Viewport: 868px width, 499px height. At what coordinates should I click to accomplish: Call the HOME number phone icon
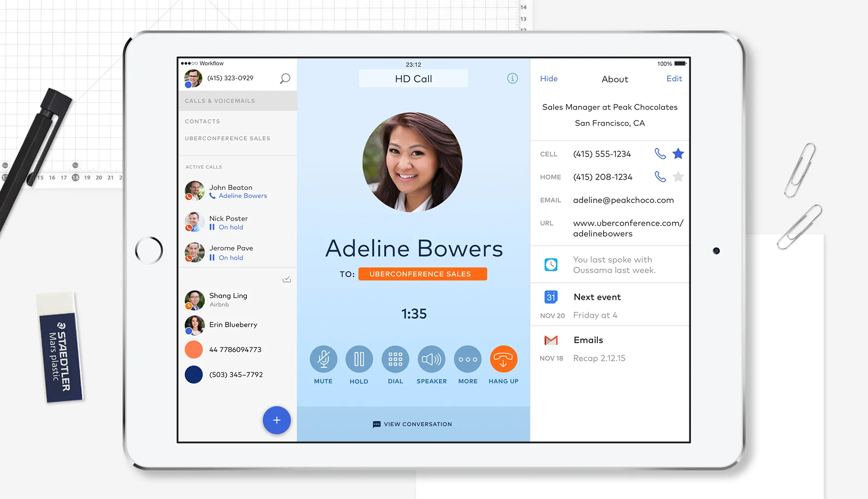(660, 176)
